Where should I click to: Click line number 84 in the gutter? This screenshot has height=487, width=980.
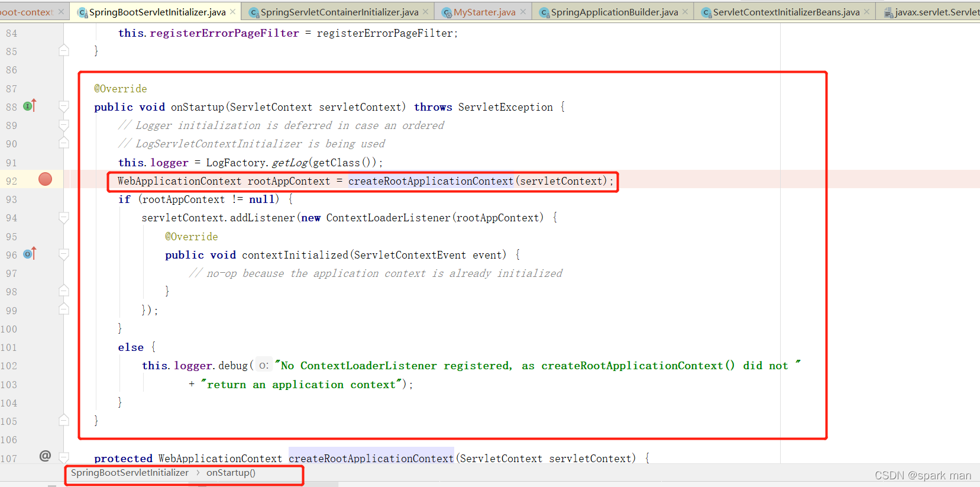point(11,33)
